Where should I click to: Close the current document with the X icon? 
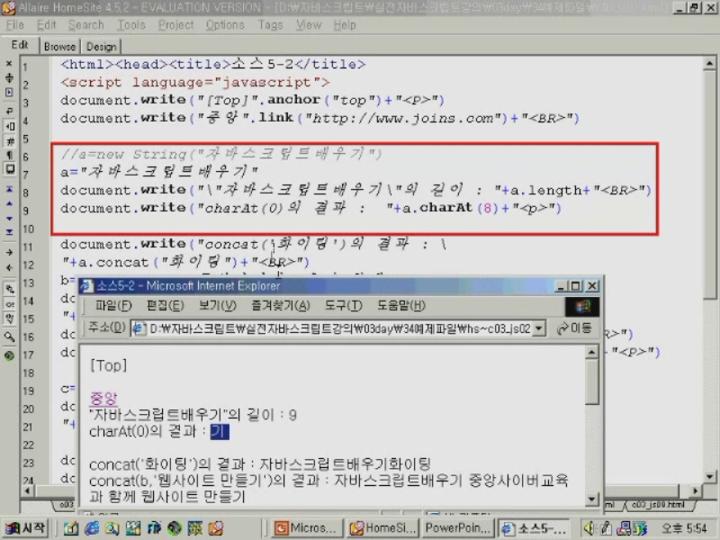9,63
